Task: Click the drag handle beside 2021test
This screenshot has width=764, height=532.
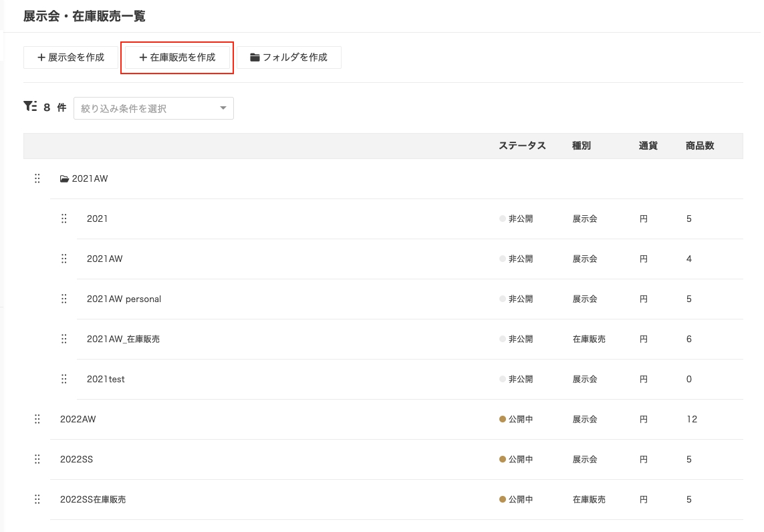Action: [x=64, y=379]
